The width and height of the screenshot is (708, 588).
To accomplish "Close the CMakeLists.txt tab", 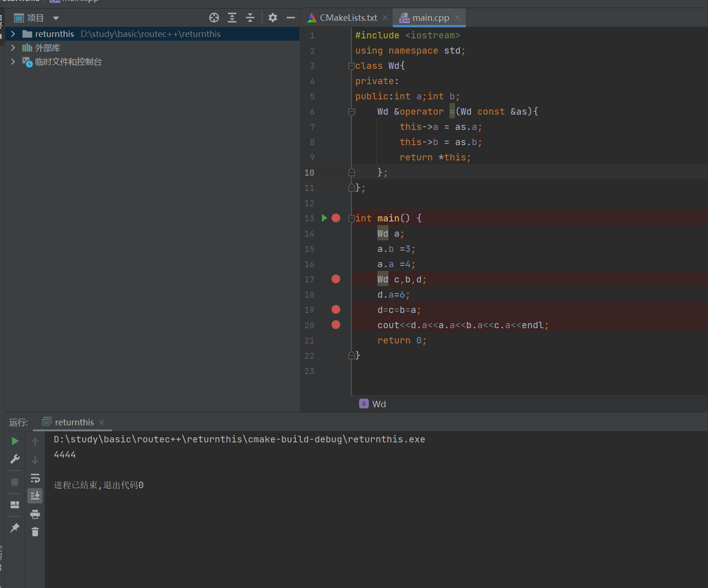I will [385, 18].
